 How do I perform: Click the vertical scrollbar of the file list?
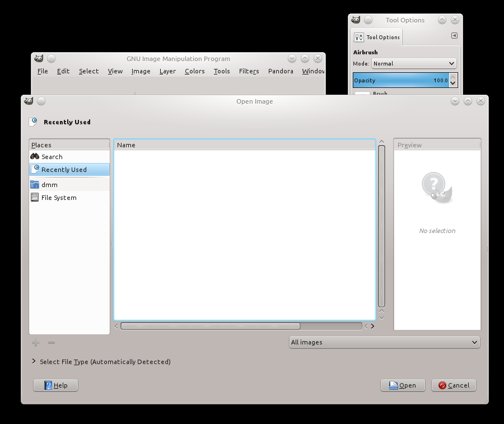point(381,226)
